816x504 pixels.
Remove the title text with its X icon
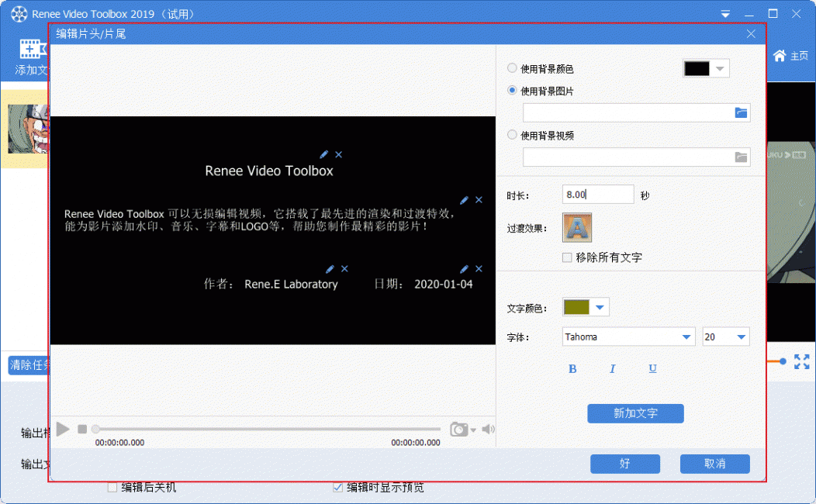(x=339, y=154)
